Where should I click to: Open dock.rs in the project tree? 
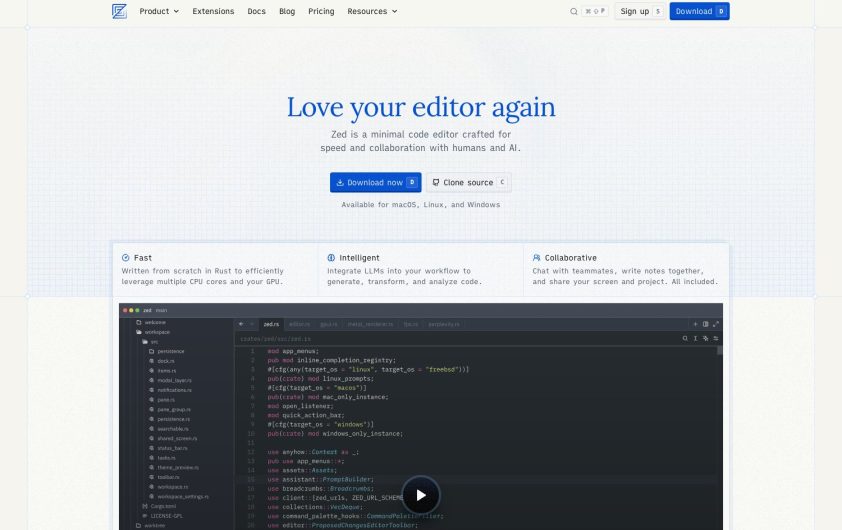click(162, 361)
